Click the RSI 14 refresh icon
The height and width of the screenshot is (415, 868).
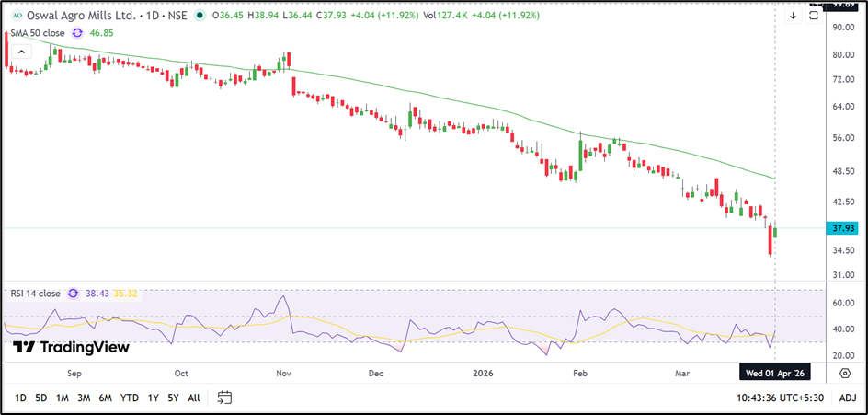click(x=73, y=294)
